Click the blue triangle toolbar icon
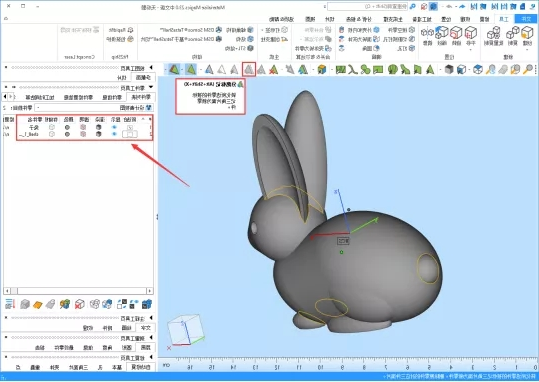This screenshot has height=382, width=539. 209,69
